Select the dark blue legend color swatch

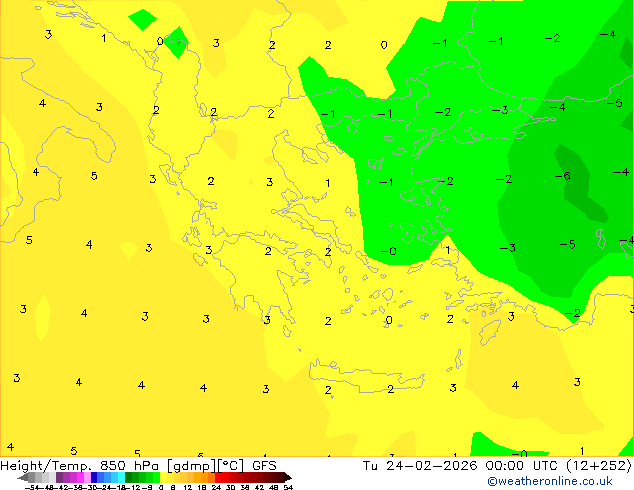point(94,477)
